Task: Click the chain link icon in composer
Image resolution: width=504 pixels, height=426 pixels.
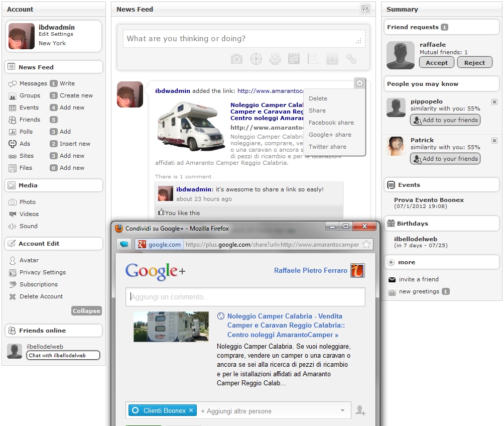Action: [x=351, y=59]
